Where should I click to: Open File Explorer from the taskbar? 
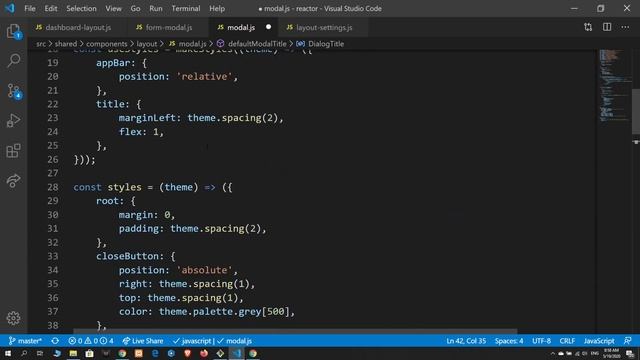click(73, 353)
